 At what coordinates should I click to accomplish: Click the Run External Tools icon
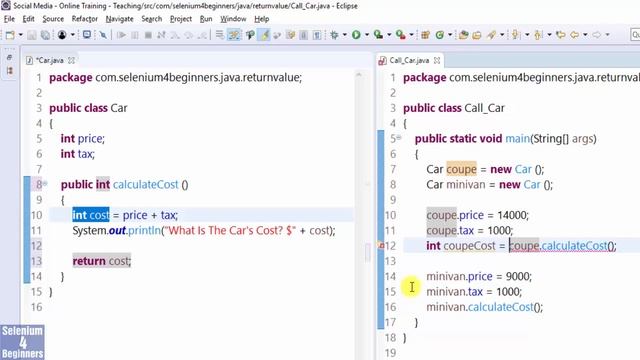click(x=401, y=35)
